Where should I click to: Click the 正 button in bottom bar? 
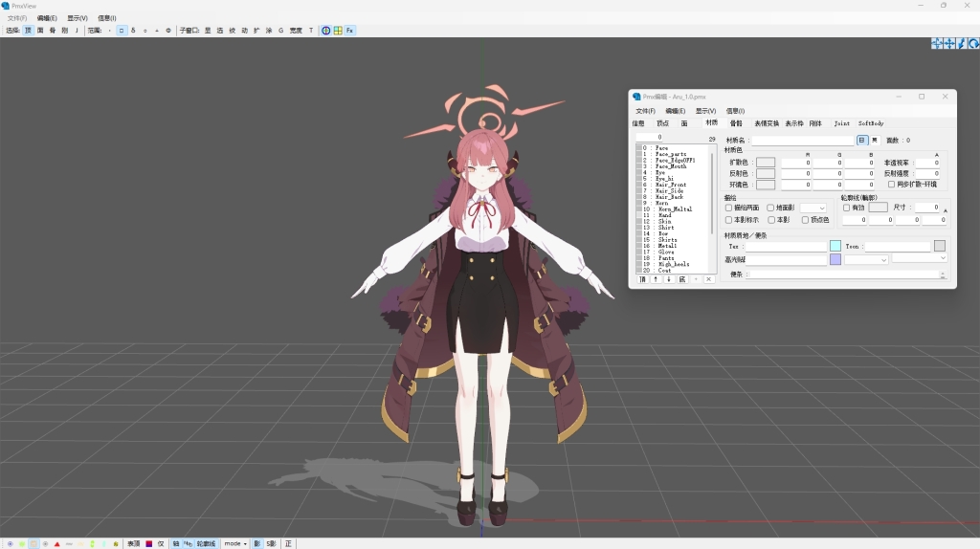288,544
